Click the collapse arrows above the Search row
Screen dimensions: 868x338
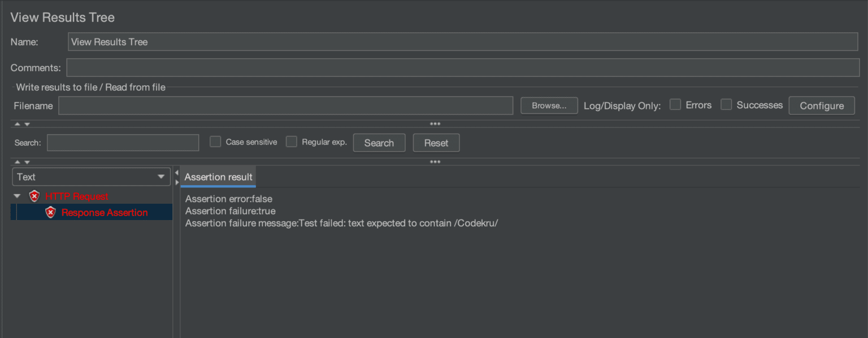click(22, 124)
